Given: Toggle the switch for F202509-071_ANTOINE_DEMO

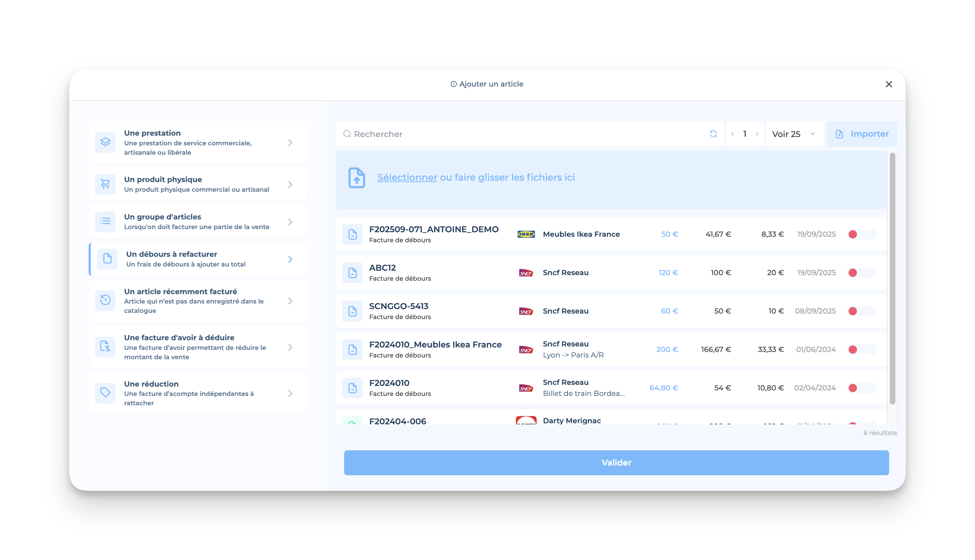Looking at the screenshot, I should point(861,234).
